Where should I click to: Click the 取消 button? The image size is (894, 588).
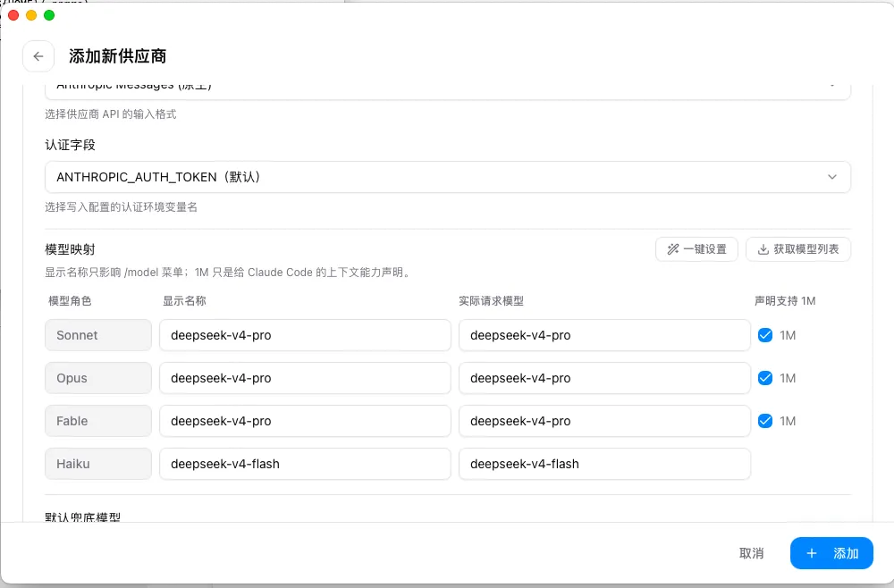(x=751, y=553)
